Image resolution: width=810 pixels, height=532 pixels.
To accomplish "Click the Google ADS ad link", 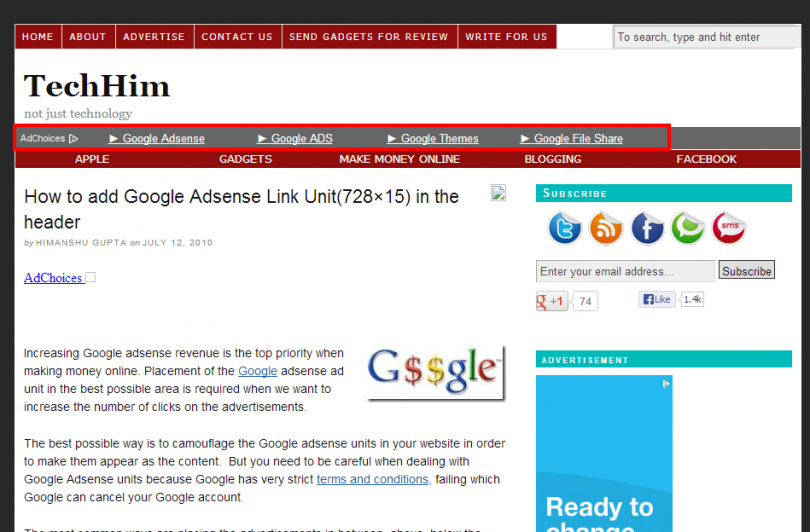I will (x=295, y=138).
